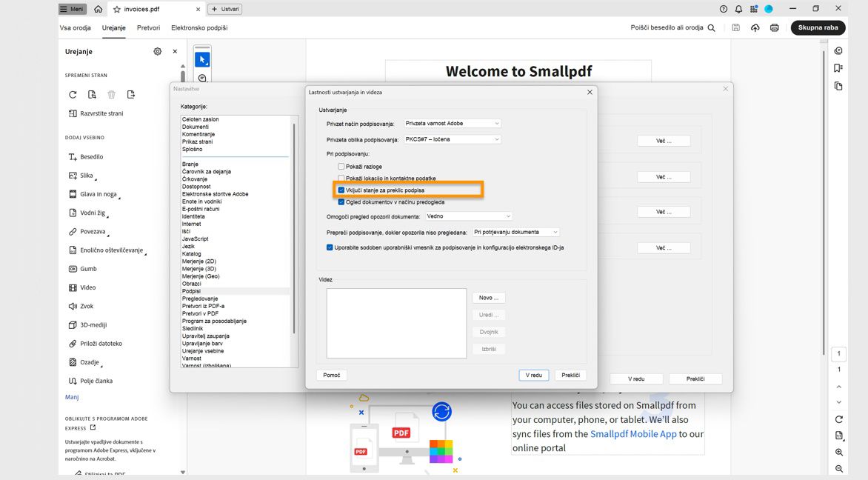This screenshot has height=480, width=868.
Task: Uncheck Ogled dokumentov v načinu predogleda
Action: tap(341, 202)
